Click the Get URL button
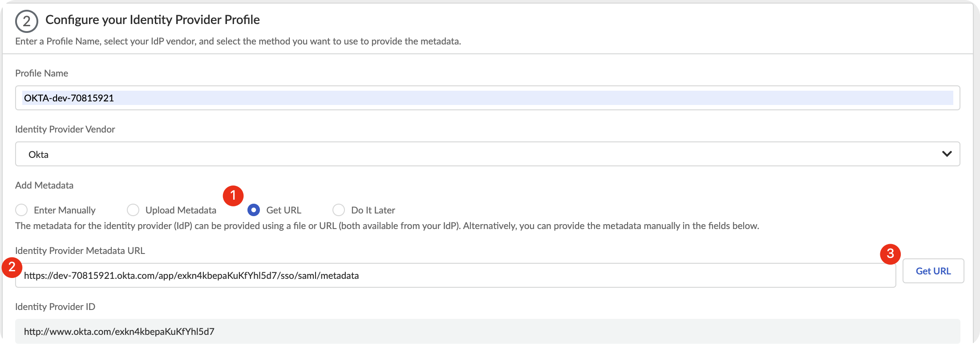Viewport: 980px width, 346px height. point(933,271)
